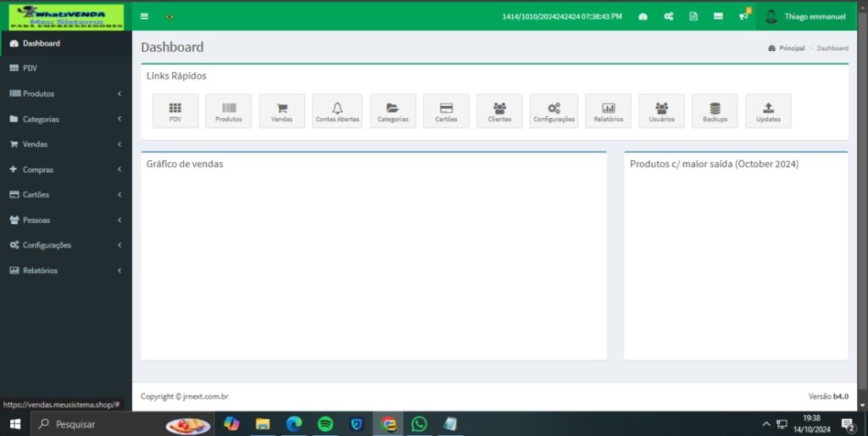Screen dimensions: 868x436
Task: Click Cartões label in the sidebar
Action: [x=36, y=194]
